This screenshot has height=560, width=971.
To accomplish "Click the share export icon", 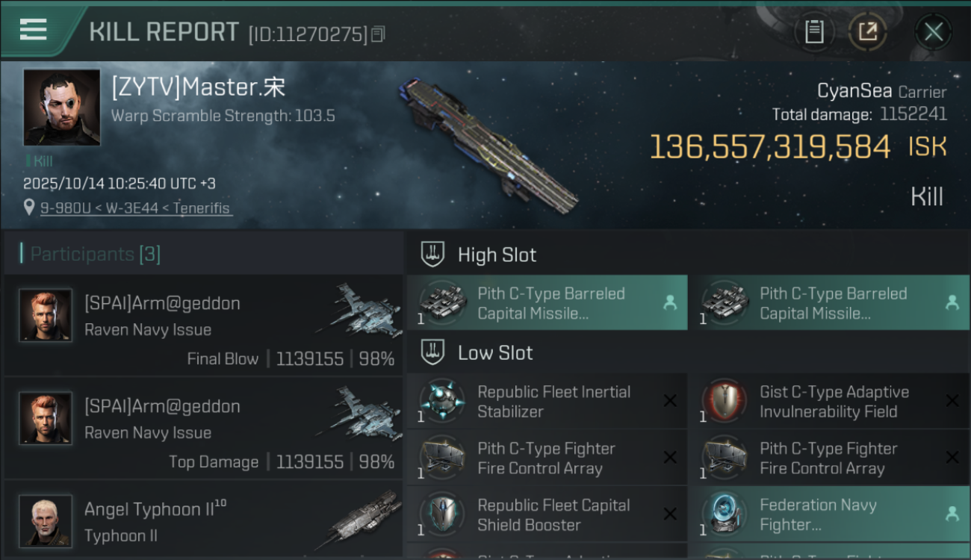I will pos(867,31).
